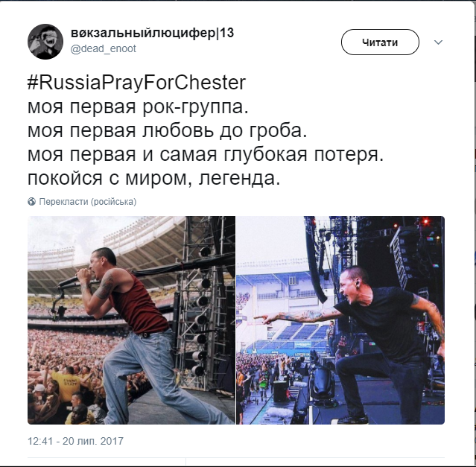This screenshot has height=467, width=476.
Task: Click the pointing hand in the right photo
Action: coord(264,319)
